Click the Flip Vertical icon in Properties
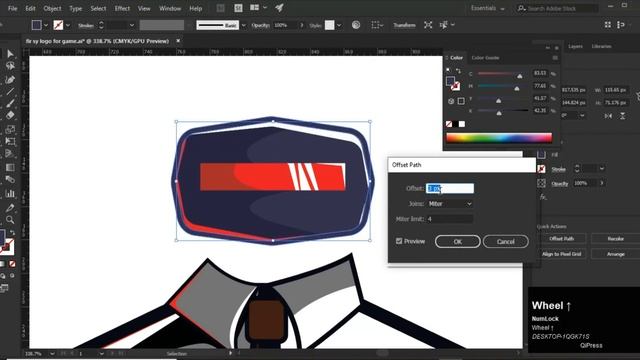Image resolution: width=640 pixels, height=360 pixels. click(x=622, y=116)
